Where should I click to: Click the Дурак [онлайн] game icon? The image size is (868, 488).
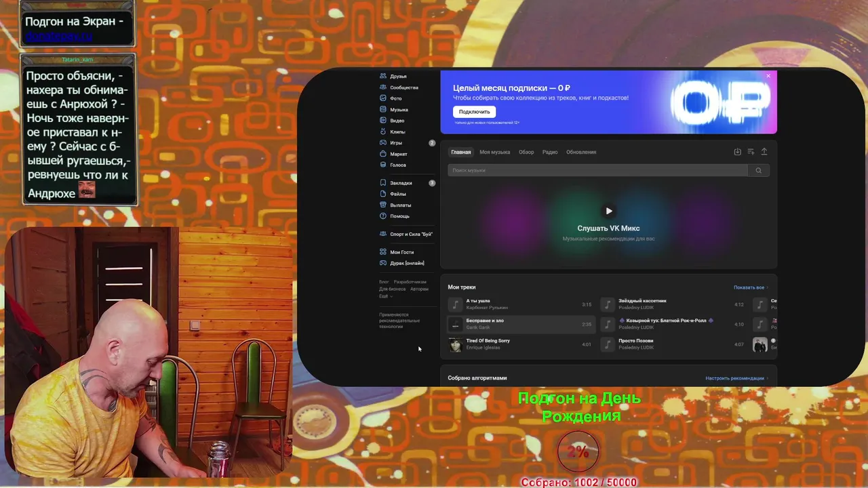click(x=383, y=263)
